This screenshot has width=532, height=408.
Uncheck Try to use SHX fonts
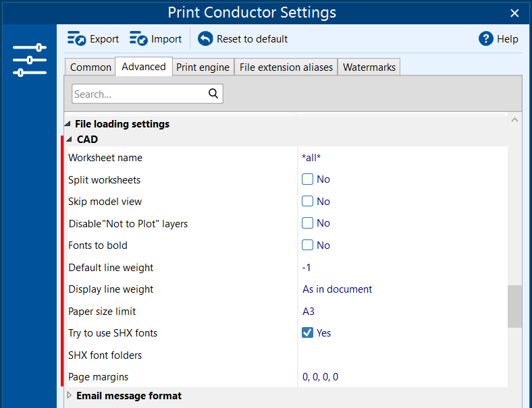307,332
